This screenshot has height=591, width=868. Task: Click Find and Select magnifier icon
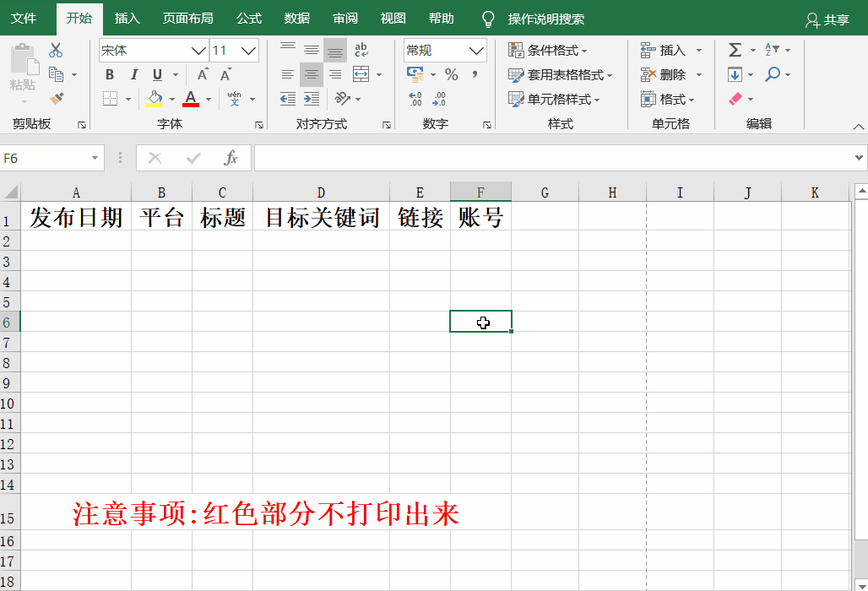[773, 74]
